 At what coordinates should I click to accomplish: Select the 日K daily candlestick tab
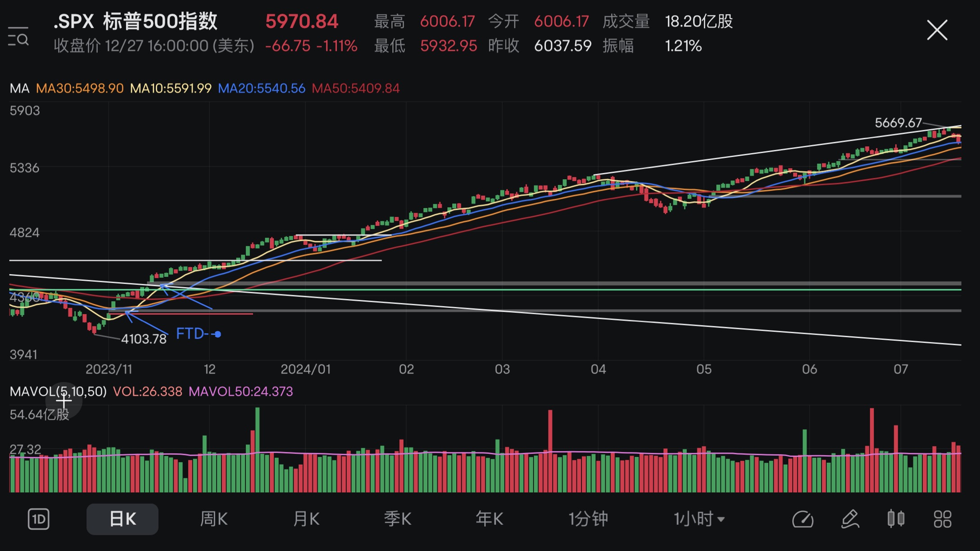tap(122, 519)
